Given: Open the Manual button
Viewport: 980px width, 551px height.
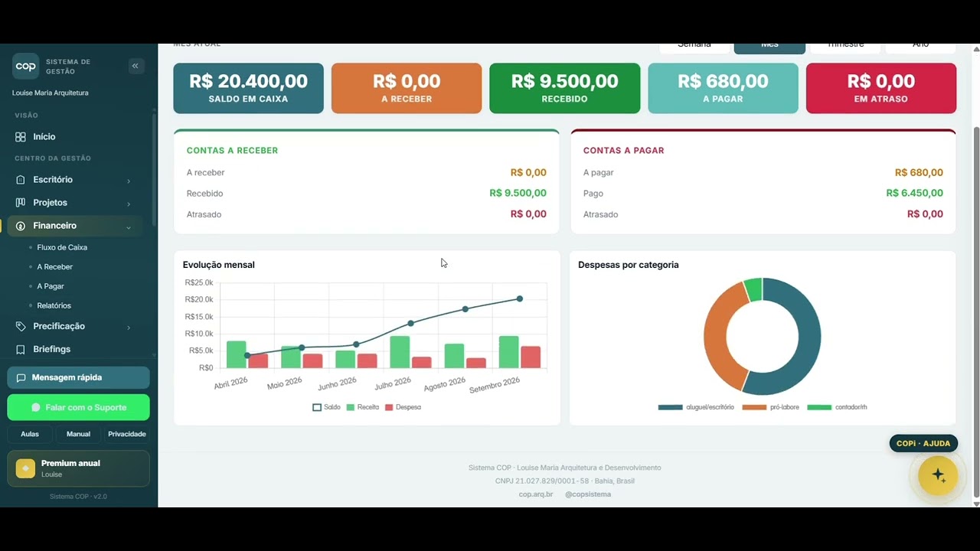Looking at the screenshot, I should 78,434.
